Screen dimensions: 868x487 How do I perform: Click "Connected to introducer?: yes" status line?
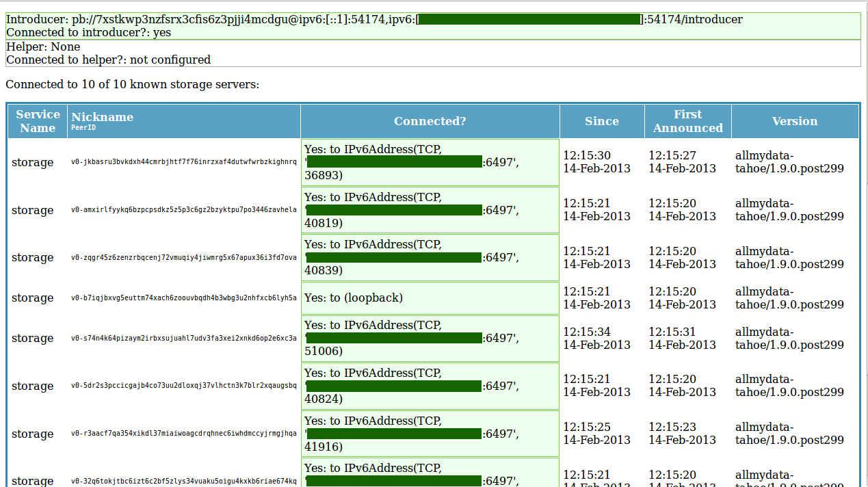coord(89,32)
